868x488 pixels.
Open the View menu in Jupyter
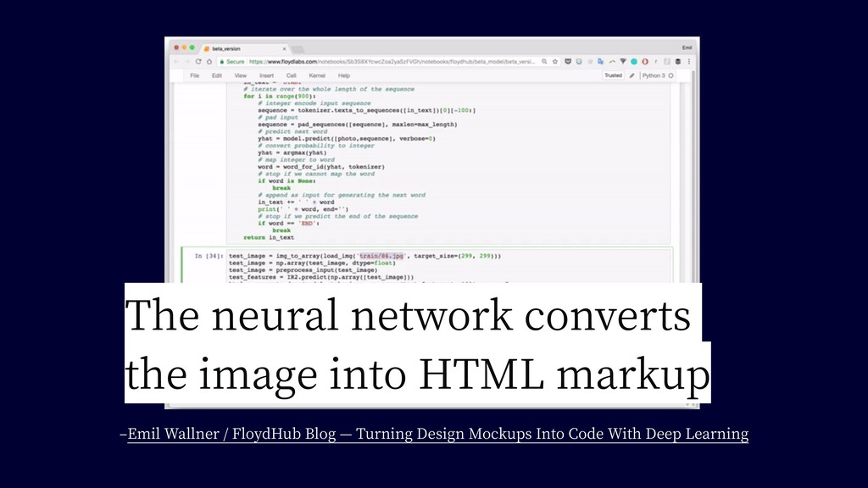click(241, 75)
